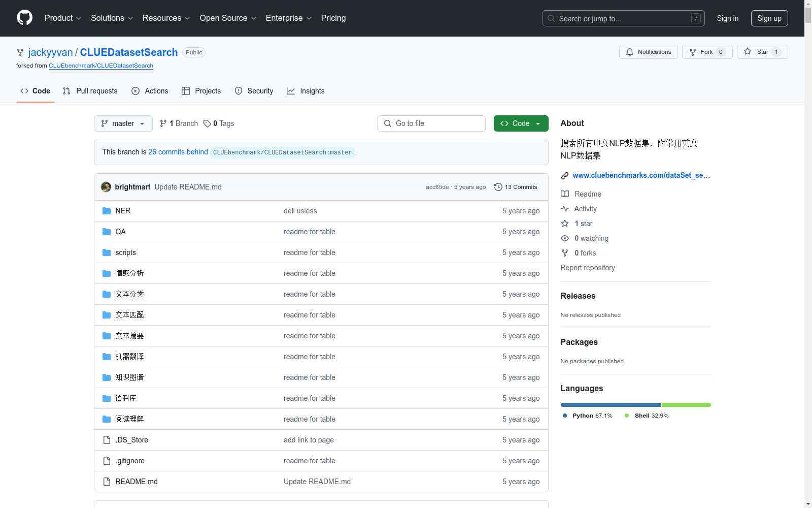Open the CLUEDatasetSearch repository title link
This screenshot has width=812, height=508.
pos(129,52)
